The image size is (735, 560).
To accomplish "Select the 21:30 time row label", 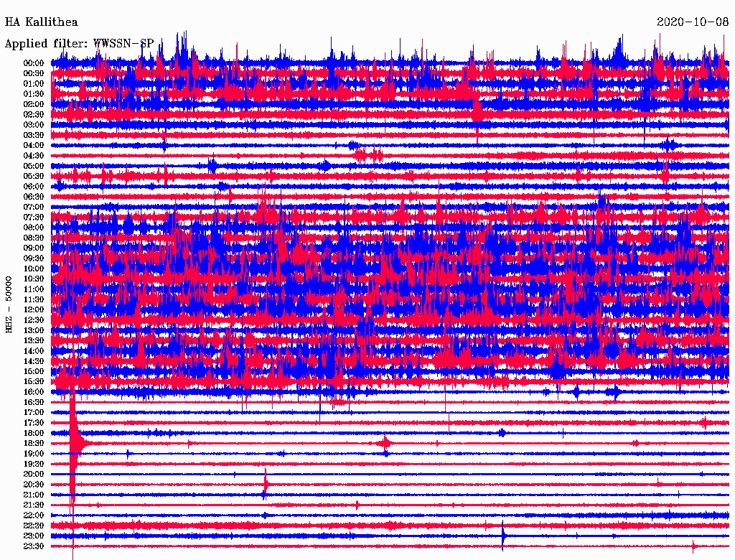I will pyautogui.click(x=34, y=505).
